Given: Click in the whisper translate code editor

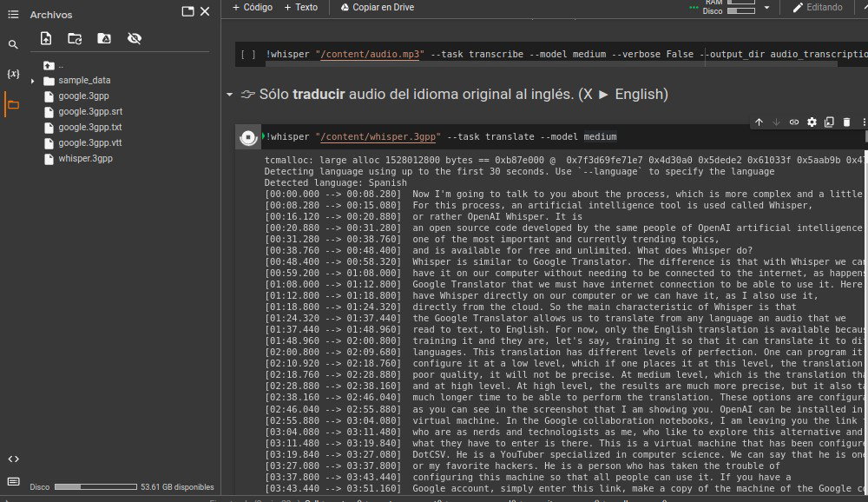Looking at the screenshot, I should 563,137.
